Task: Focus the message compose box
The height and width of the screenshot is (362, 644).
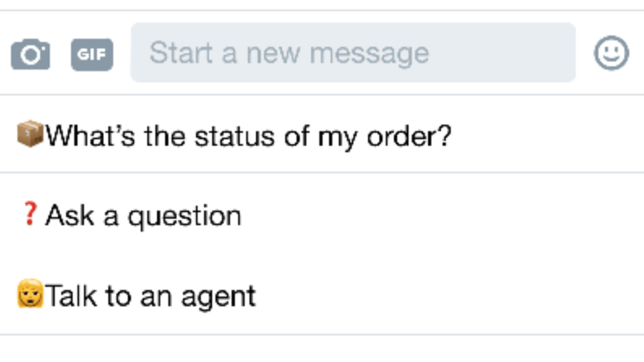Action: [352, 52]
